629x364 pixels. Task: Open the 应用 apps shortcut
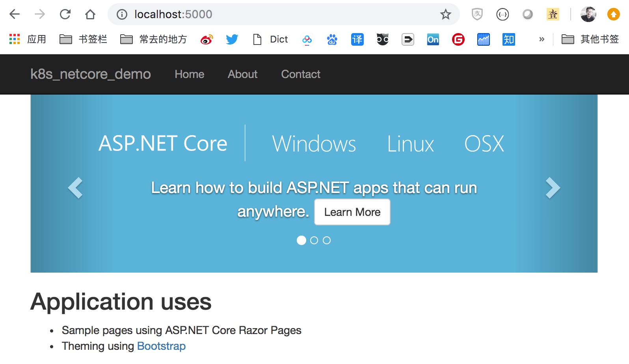point(28,39)
